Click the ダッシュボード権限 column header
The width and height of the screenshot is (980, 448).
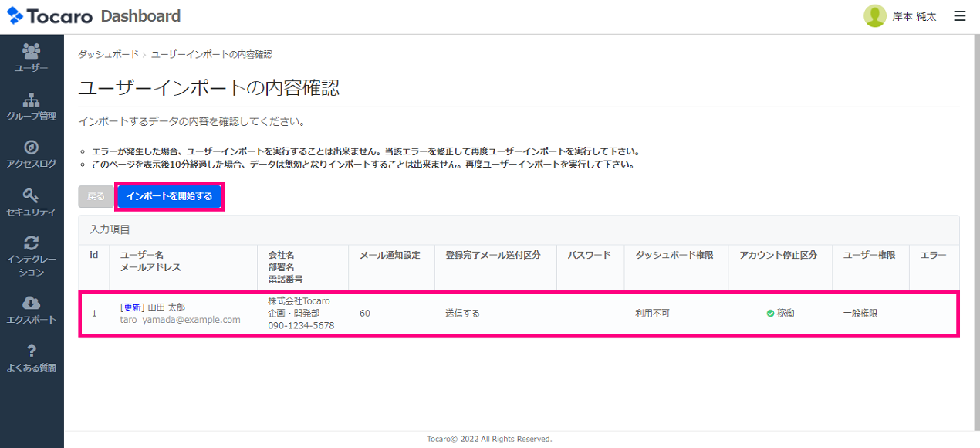[674, 256]
